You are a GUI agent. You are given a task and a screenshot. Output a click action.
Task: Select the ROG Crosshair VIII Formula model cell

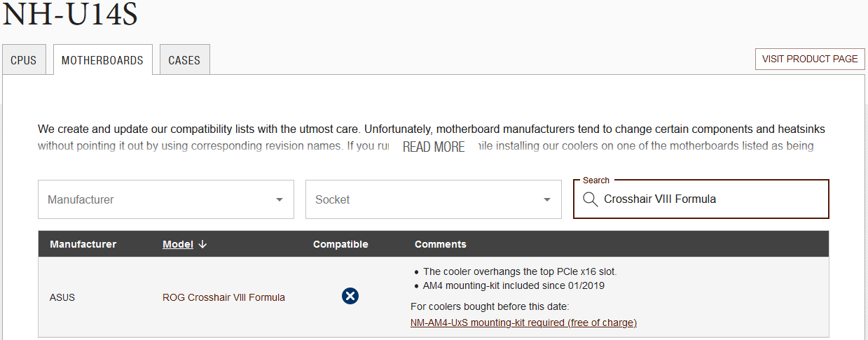[223, 297]
